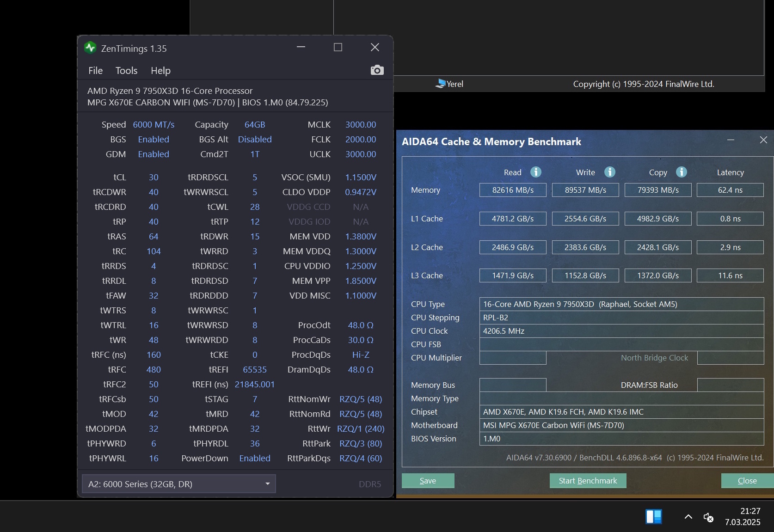
Task: Click the tREFI value 65535
Action: 255,370
